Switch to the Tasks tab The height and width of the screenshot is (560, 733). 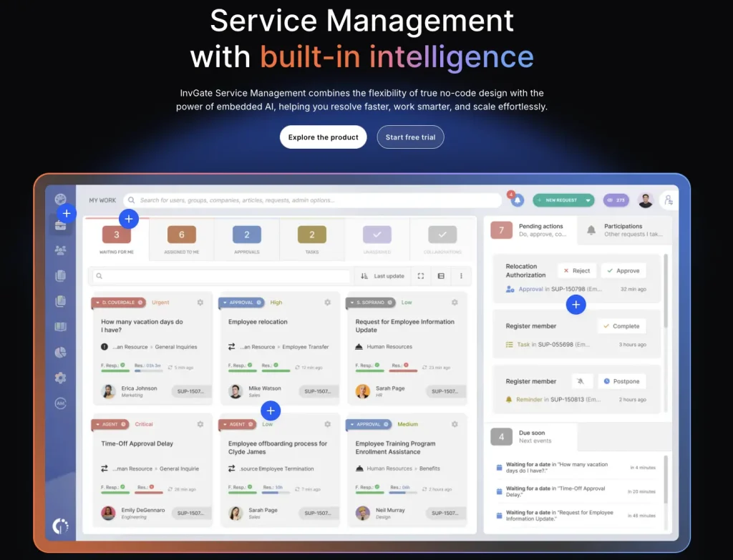(x=312, y=239)
